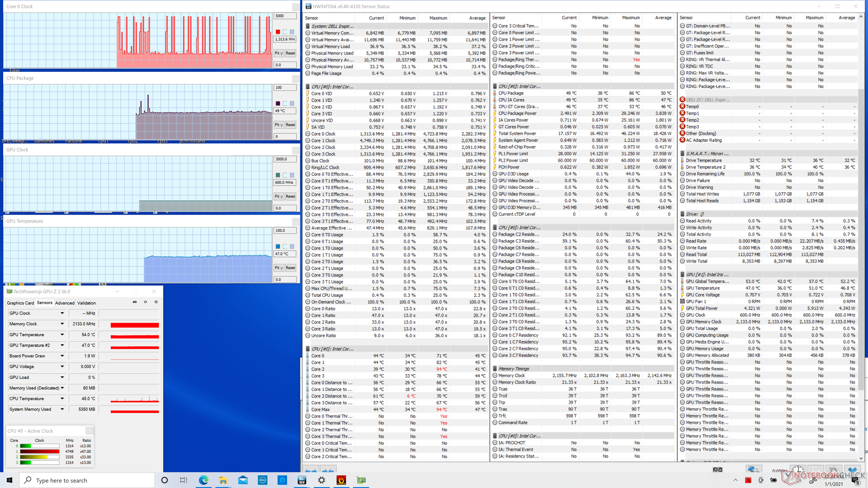Open CPU Temperature dropdown in GPU-Z
The image size is (868, 488).
coord(62,399)
